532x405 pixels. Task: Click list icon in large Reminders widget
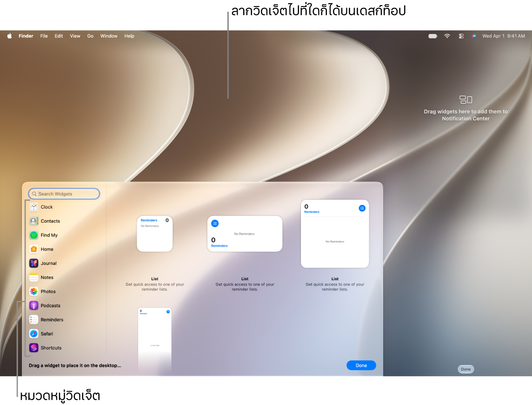[362, 208]
